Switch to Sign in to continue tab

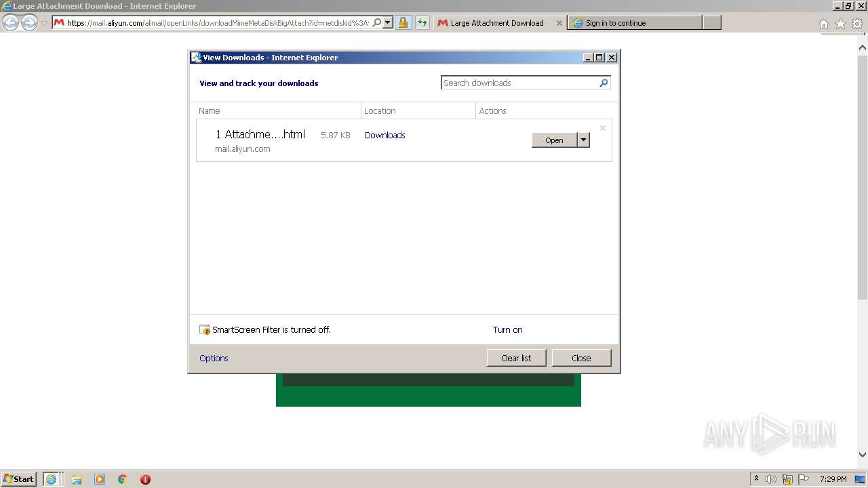click(635, 22)
